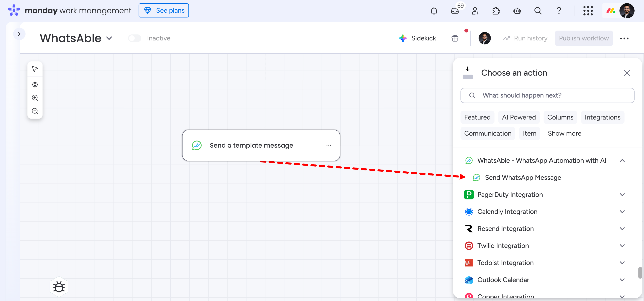Click the Publish workflow button
The height and width of the screenshot is (301, 644).
point(584,38)
